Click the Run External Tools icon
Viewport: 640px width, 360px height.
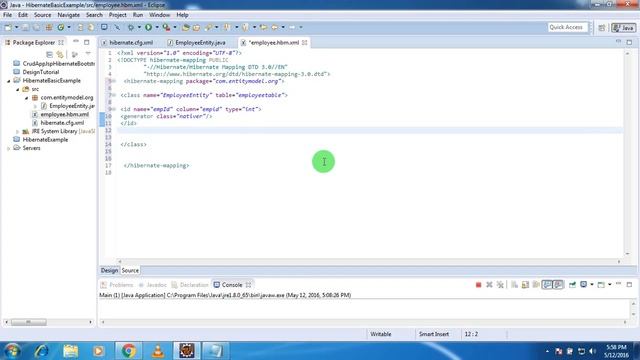[x=166, y=27]
